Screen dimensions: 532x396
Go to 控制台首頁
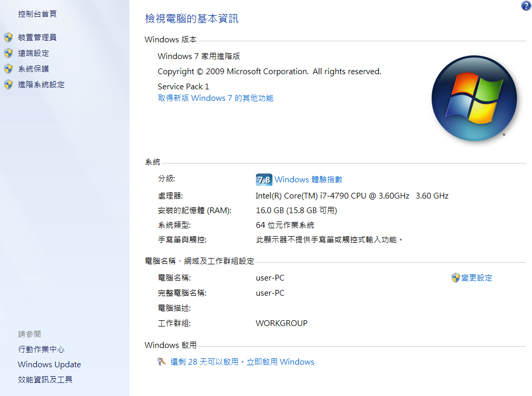(37, 14)
